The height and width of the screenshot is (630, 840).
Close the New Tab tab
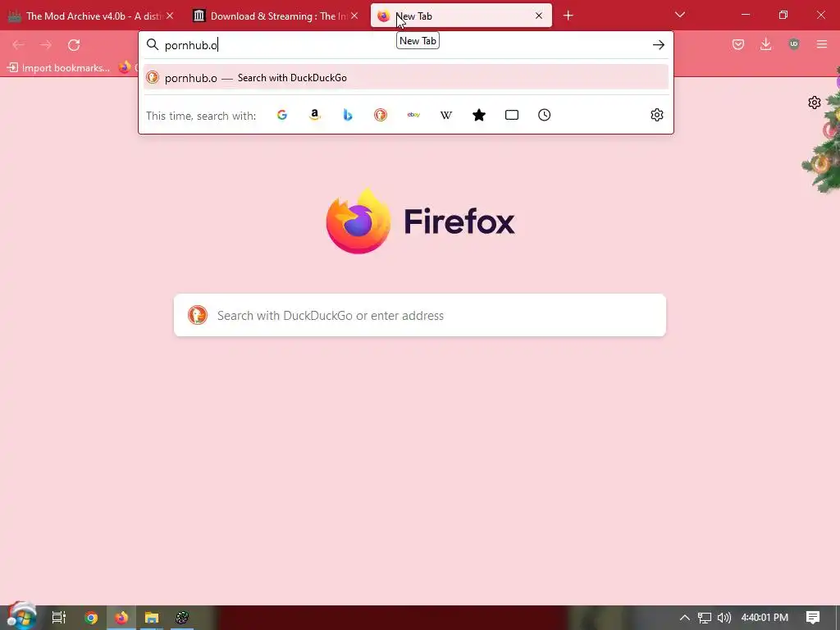pyautogui.click(x=539, y=16)
